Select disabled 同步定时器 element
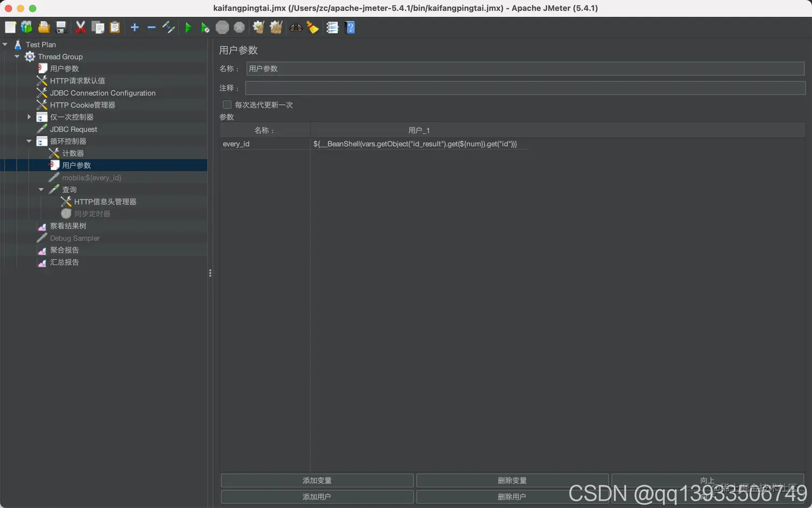The image size is (812, 508). (92, 213)
